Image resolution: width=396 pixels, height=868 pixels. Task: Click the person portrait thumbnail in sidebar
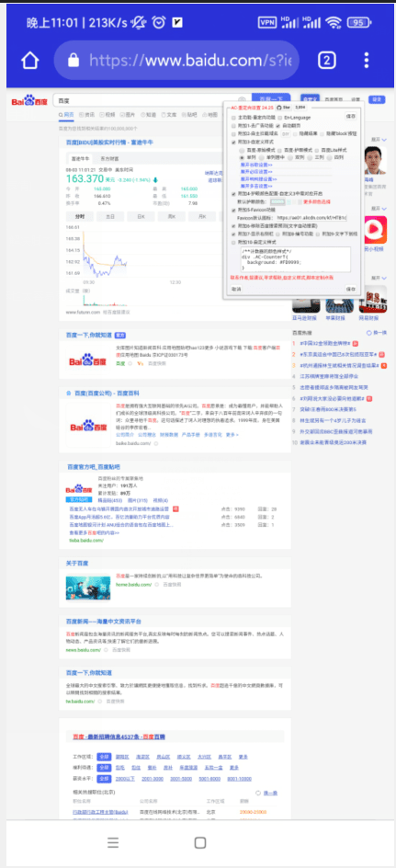(376, 161)
